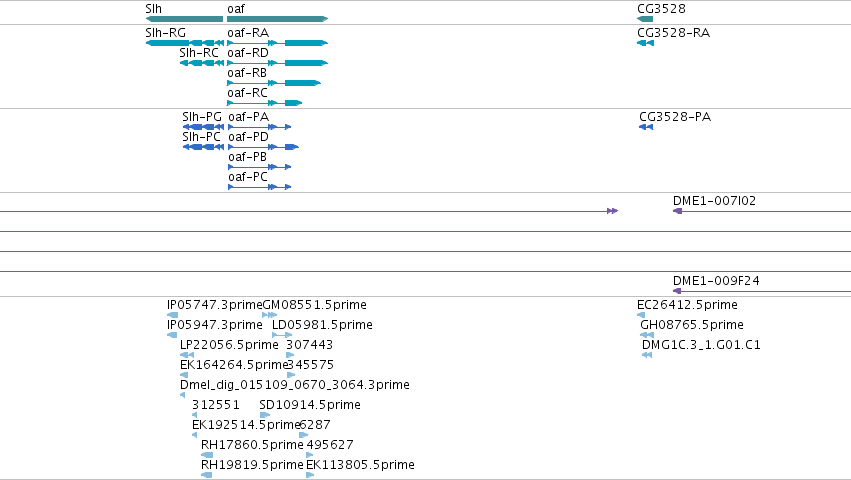Click the 'Slh' gene label

pos(154,9)
